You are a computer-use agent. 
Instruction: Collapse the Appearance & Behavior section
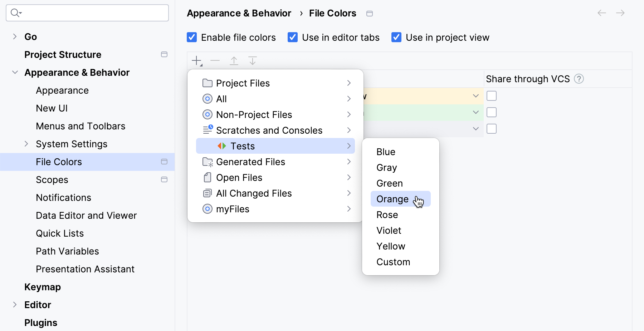tap(15, 73)
